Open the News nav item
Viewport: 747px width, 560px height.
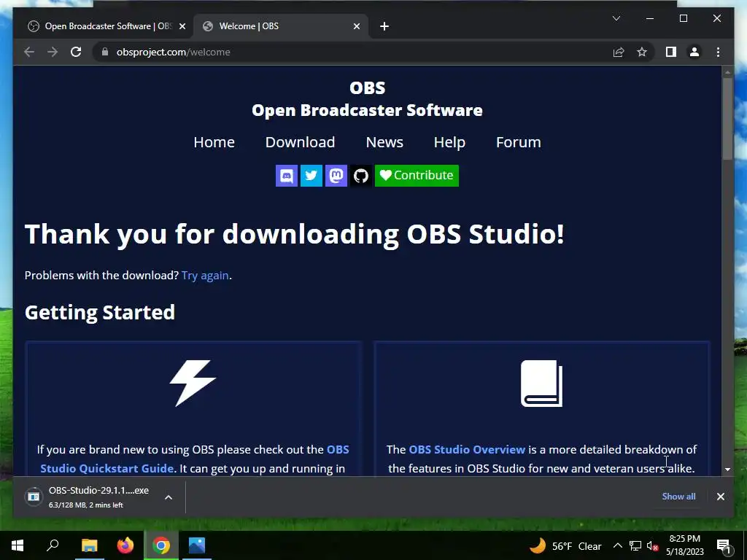click(x=384, y=142)
